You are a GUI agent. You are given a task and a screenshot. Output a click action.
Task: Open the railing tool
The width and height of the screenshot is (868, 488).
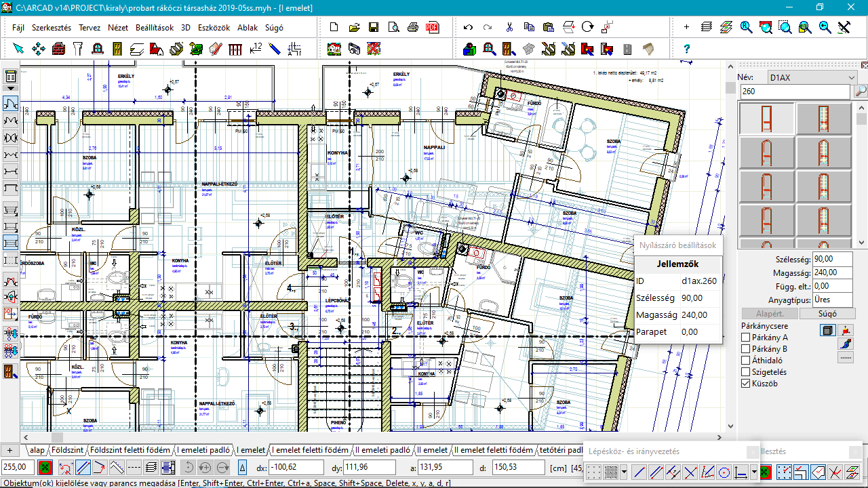[x=235, y=49]
